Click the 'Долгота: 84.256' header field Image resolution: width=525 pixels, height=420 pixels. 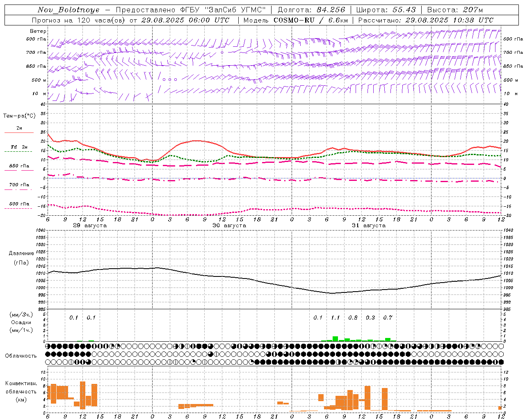311,10
